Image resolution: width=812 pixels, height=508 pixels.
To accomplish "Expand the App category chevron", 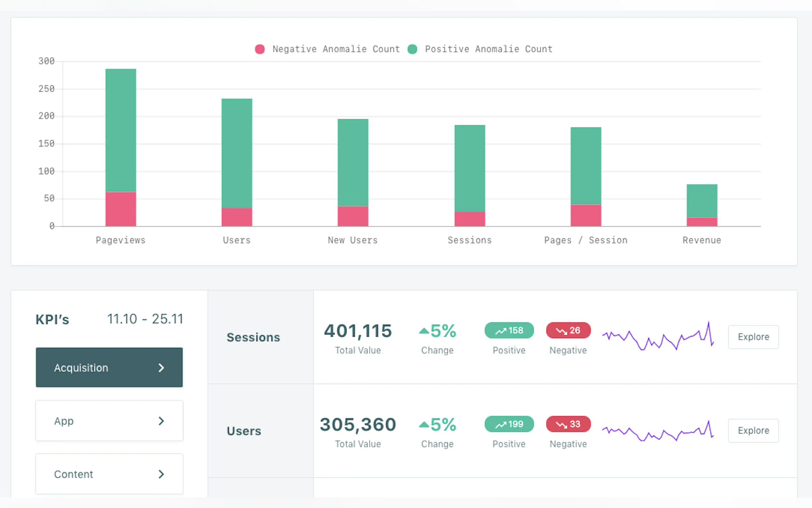I will [161, 421].
